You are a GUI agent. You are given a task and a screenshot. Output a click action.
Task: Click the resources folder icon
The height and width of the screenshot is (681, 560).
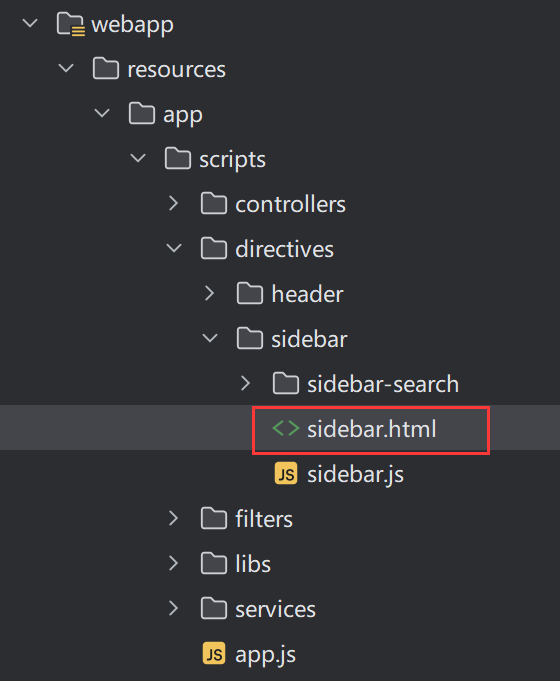point(106,69)
